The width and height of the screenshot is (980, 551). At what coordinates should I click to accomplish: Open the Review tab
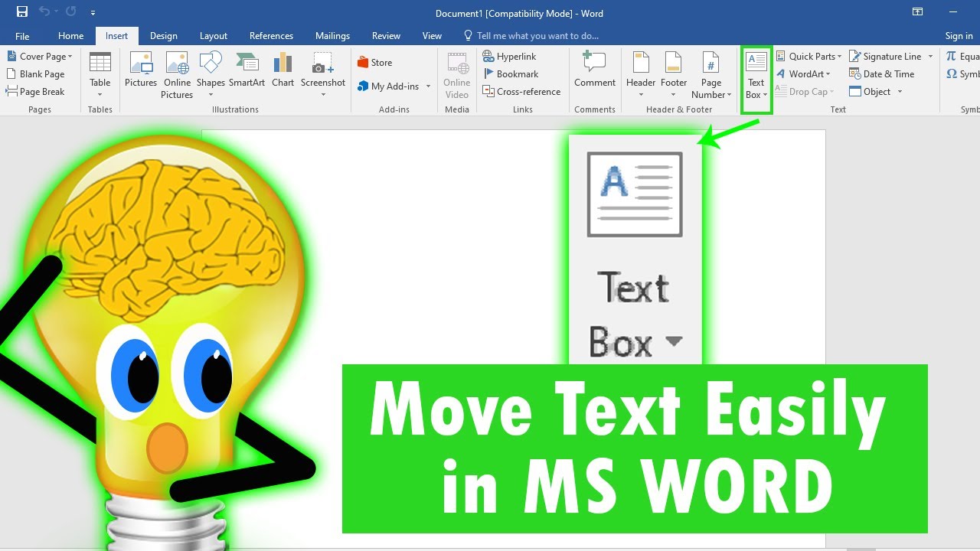[386, 36]
